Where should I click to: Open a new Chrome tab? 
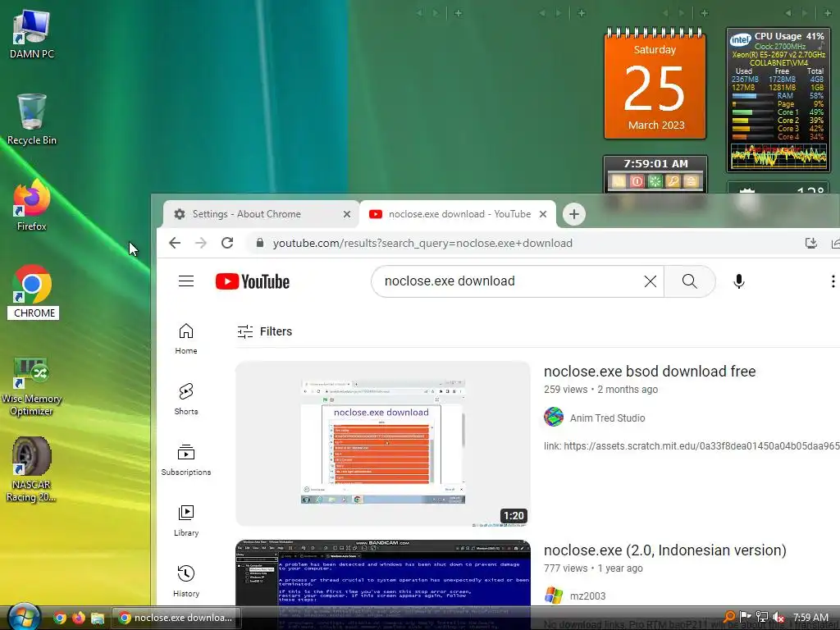pos(573,214)
